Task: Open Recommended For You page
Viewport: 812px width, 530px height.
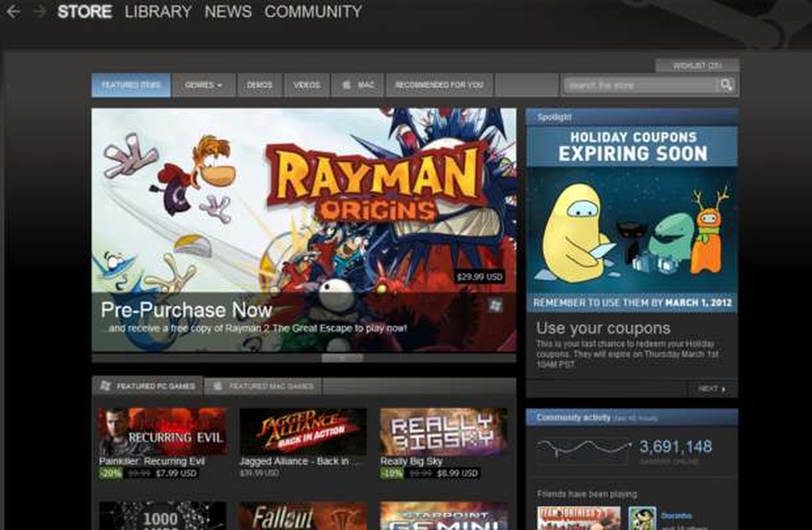Action: pos(439,84)
